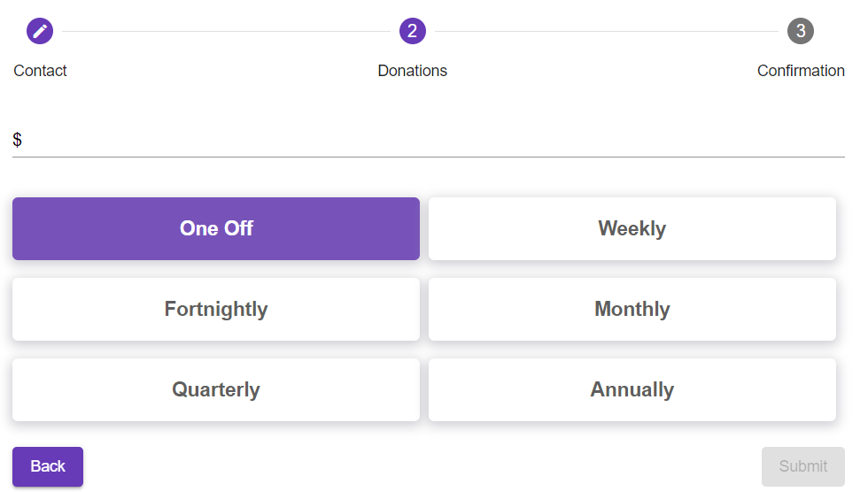Pick the Fortnightly donation option

click(x=216, y=309)
